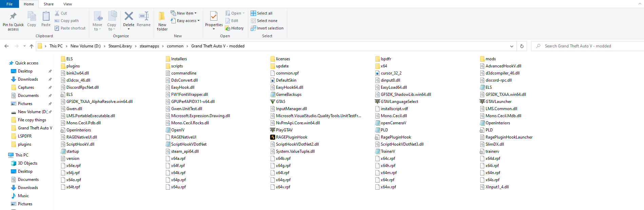Select the GTAVLanguageSelect file
644x210 pixels.
click(x=396, y=102)
